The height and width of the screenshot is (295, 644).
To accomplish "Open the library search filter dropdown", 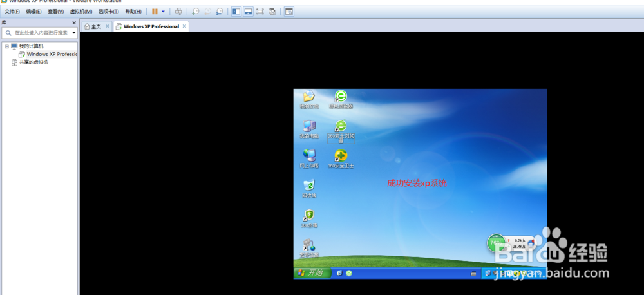I will point(74,33).
